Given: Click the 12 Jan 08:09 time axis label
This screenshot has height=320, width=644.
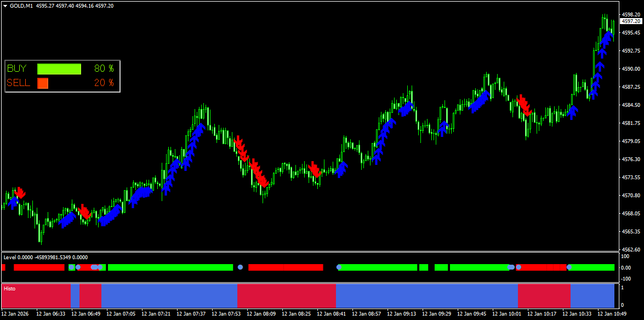Looking at the screenshot, I should (262, 315).
